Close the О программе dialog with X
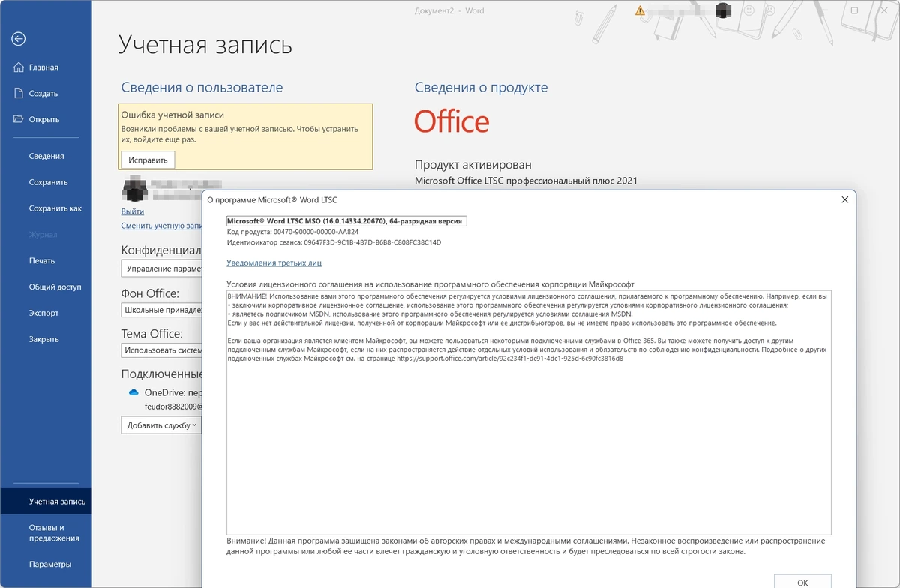900x588 pixels. [844, 200]
